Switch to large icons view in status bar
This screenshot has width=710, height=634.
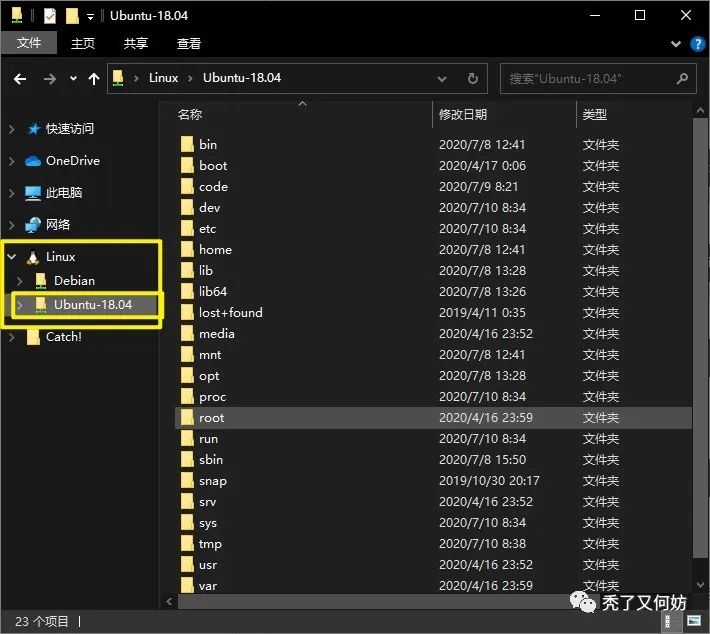click(x=694, y=621)
